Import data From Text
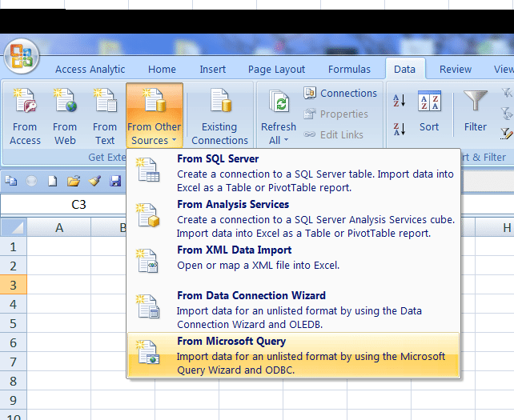Image resolution: width=514 pixels, height=420 pixels. tap(105, 116)
